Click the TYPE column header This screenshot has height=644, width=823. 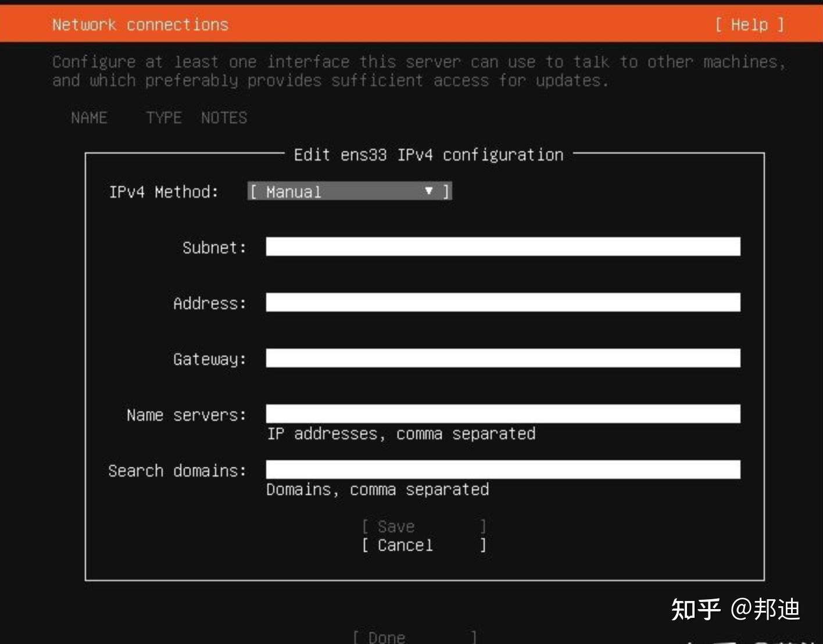pos(163,117)
